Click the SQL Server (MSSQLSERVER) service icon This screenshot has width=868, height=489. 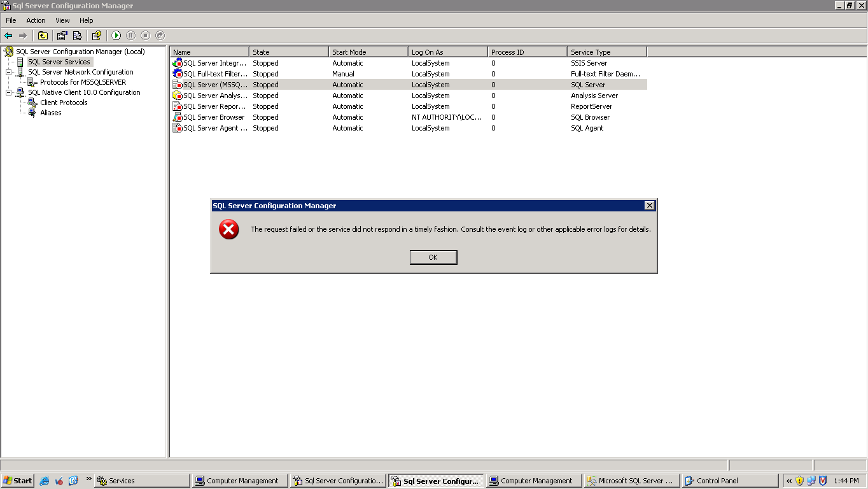point(178,85)
